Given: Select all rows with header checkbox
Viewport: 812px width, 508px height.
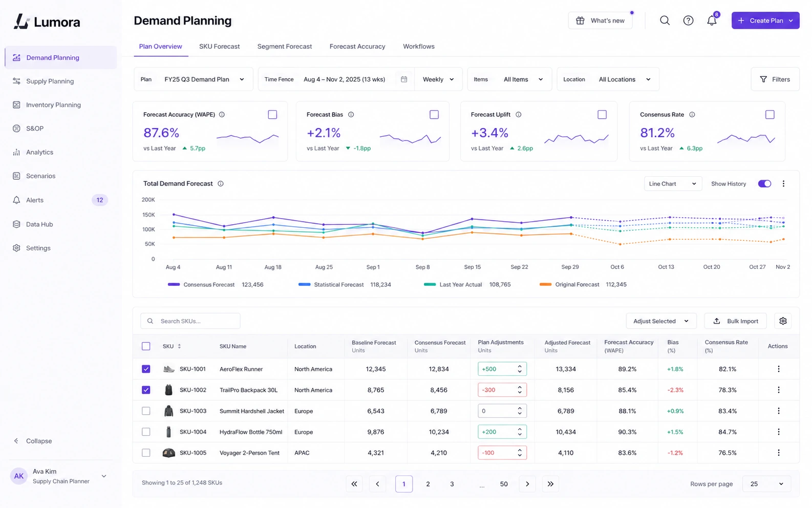Looking at the screenshot, I should (x=146, y=347).
